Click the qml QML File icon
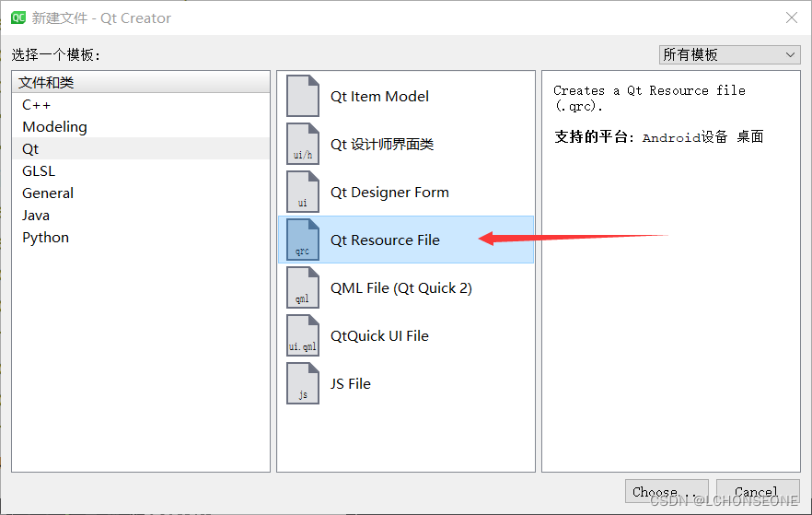Image resolution: width=812 pixels, height=515 pixels. (303, 287)
